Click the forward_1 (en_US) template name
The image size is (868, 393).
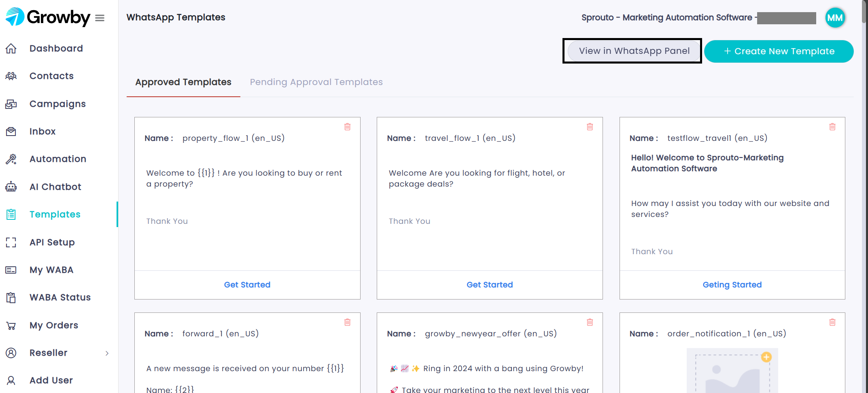click(221, 334)
